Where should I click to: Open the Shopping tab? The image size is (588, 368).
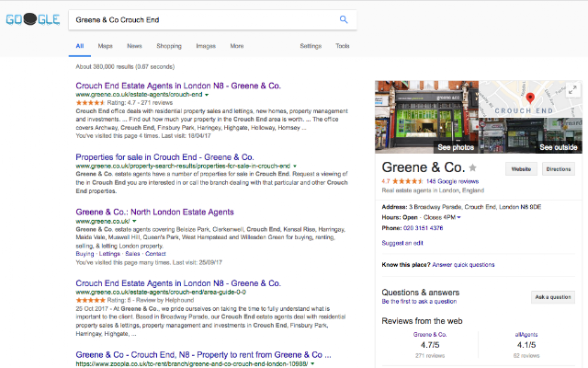click(169, 46)
